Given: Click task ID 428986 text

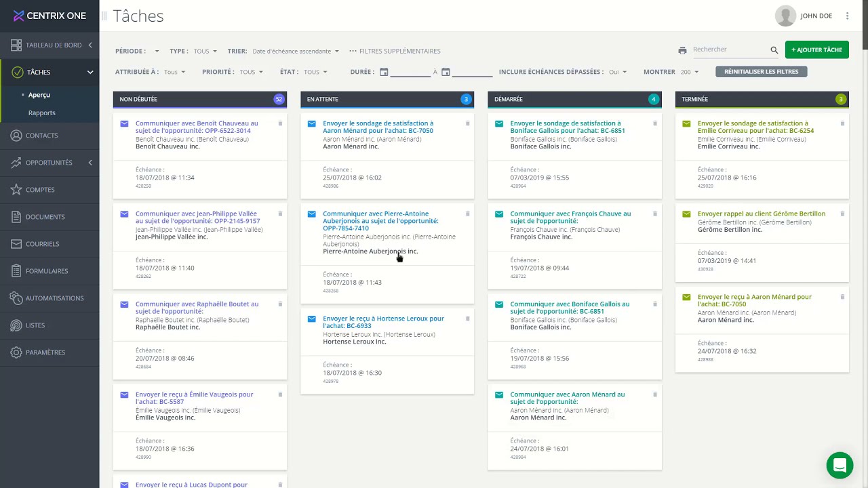Looking at the screenshot, I should [331, 186].
